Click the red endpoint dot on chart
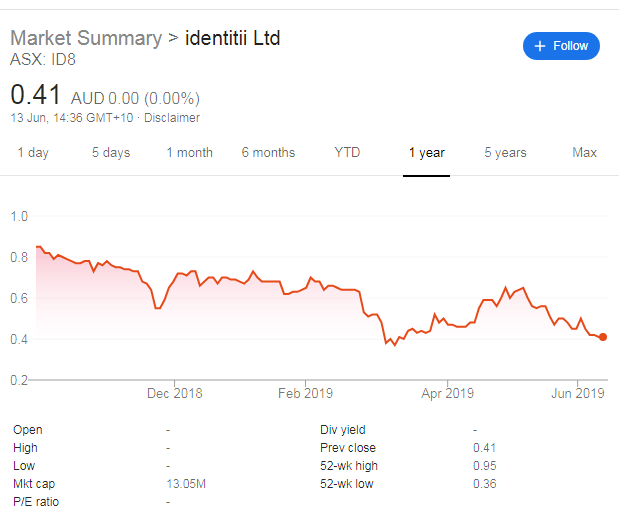 point(603,337)
